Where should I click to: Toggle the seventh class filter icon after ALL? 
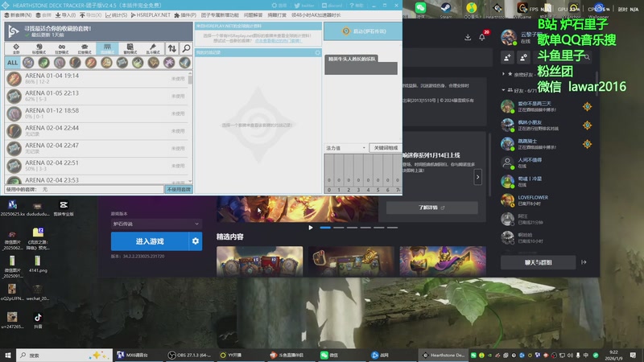coord(122,63)
